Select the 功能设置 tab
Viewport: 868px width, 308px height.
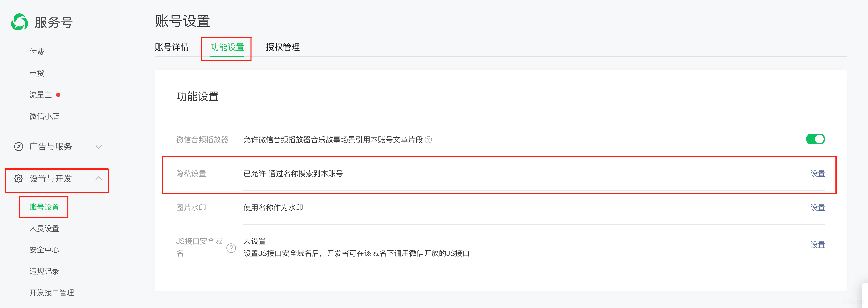227,47
